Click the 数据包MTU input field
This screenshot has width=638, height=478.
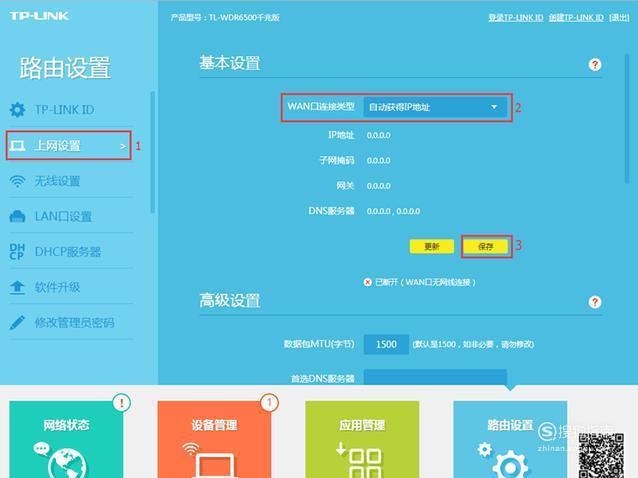[x=385, y=345]
